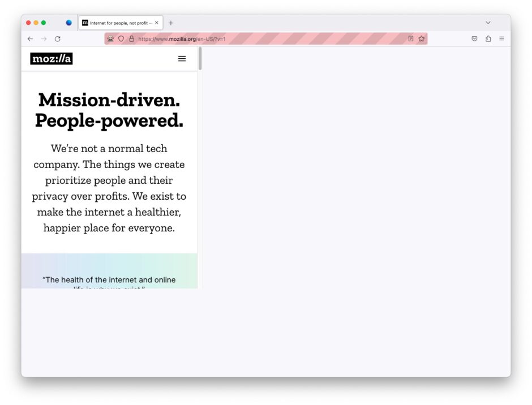This screenshot has height=405, width=532.
Task: Go forward using the forward arrow
Action: [44, 39]
